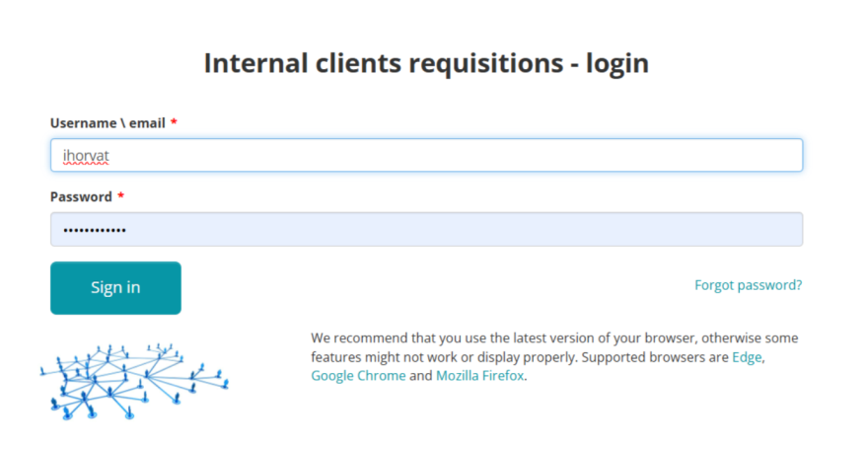The height and width of the screenshot is (449, 868).
Task: Click the "Username \ email" field label
Action: click(x=107, y=123)
